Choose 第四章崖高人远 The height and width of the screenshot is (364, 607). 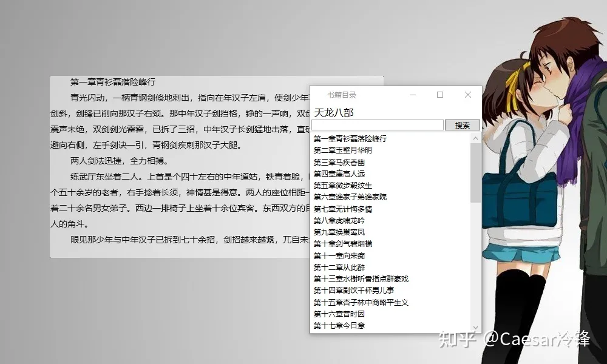tap(339, 174)
